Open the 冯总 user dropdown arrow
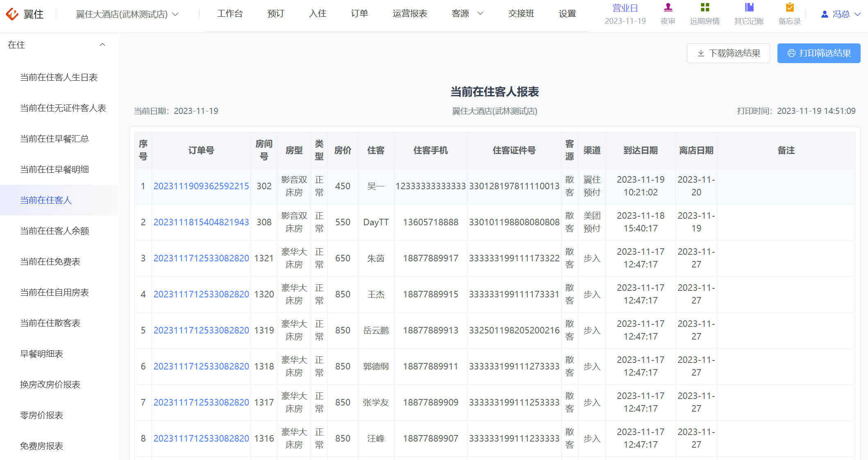 (857, 14)
